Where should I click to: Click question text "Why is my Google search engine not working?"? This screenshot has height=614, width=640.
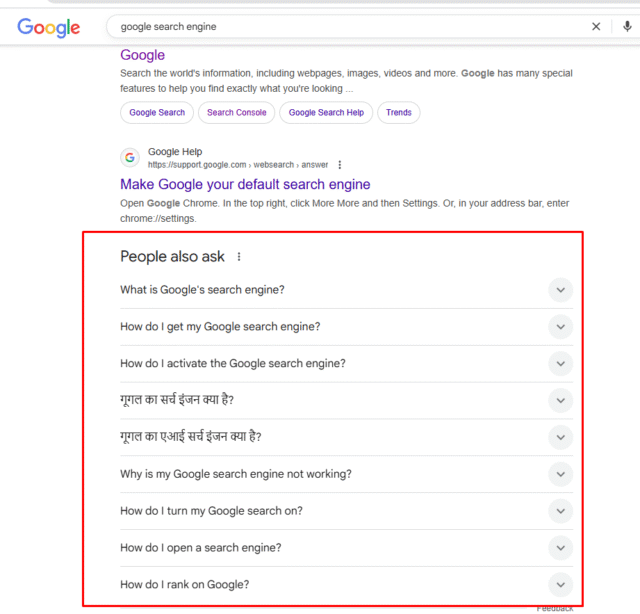pyautogui.click(x=236, y=474)
